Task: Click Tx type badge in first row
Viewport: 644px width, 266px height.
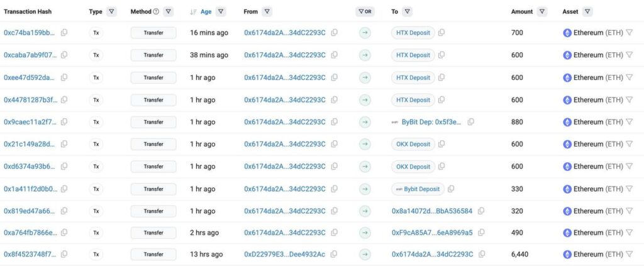Action: [96, 33]
